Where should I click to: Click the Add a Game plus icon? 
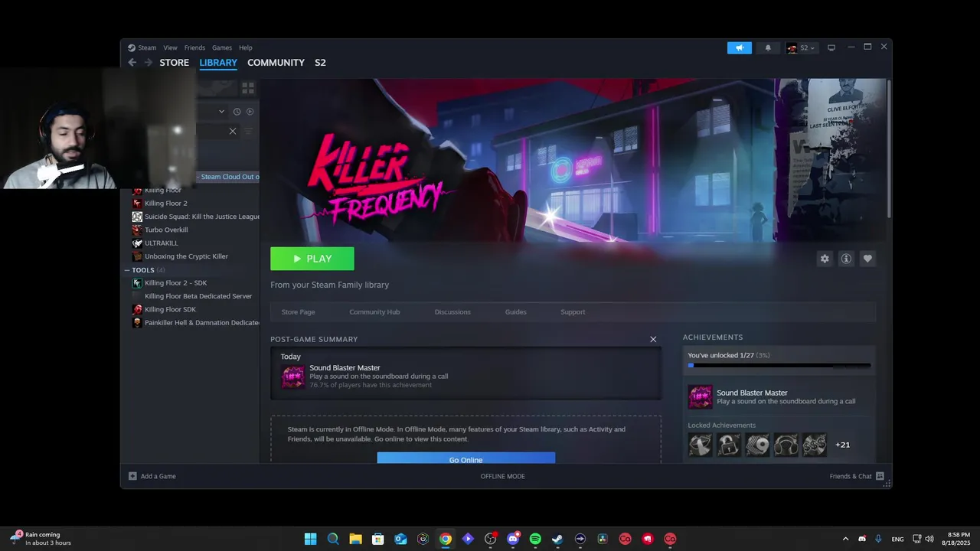(132, 476)
